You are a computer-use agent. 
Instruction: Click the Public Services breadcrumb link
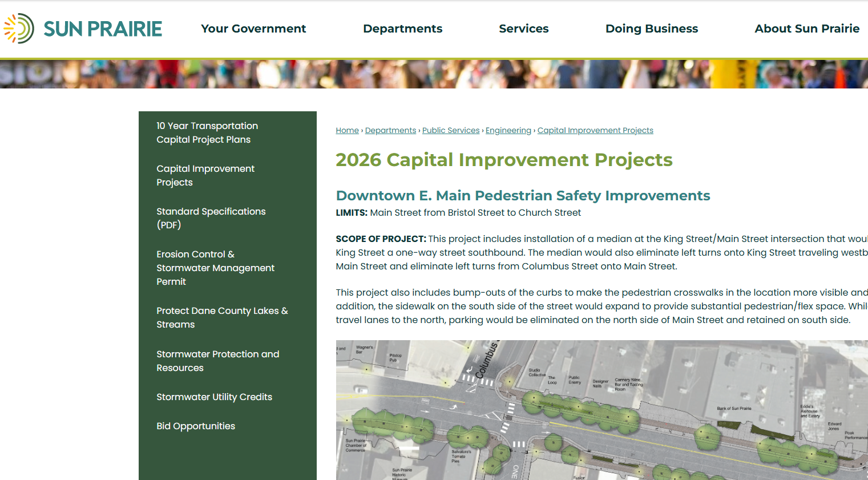pyautogui.click(x=451, y=130)
